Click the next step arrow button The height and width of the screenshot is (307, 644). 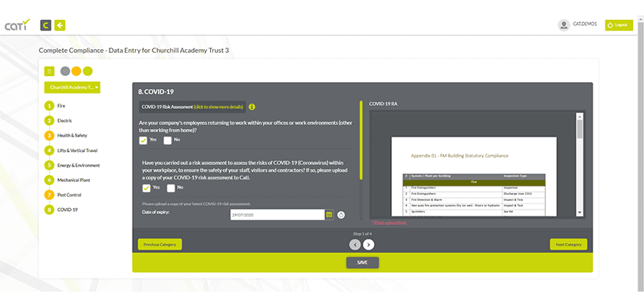pos(369,245)
